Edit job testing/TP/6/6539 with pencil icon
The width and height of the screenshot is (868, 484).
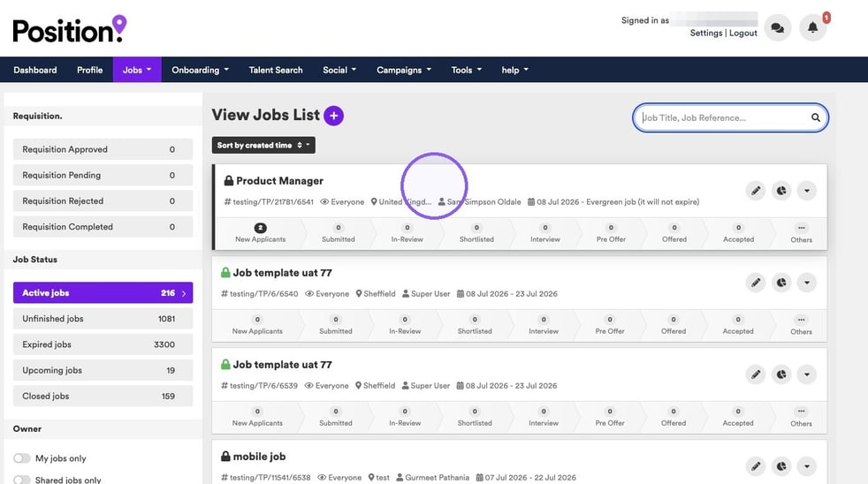click(x=756, y=374)
